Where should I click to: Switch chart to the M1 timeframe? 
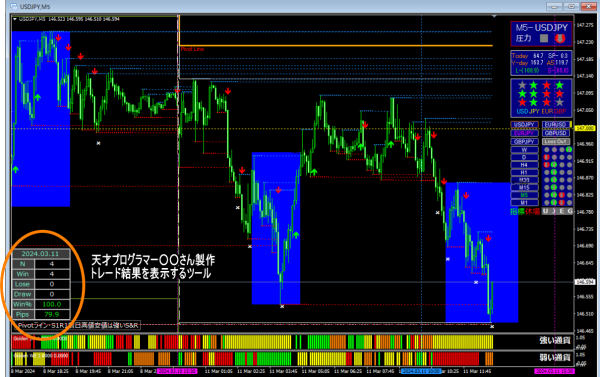coord(525,202)
